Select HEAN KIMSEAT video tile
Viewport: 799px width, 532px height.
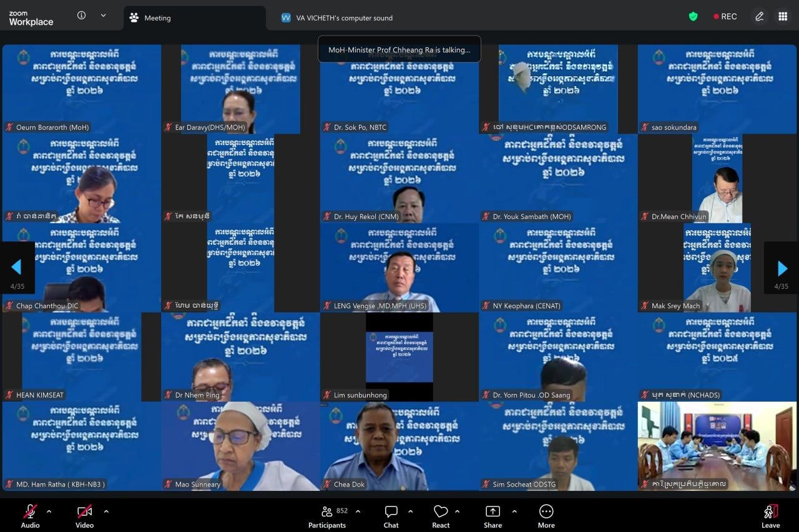pos(82,357)
